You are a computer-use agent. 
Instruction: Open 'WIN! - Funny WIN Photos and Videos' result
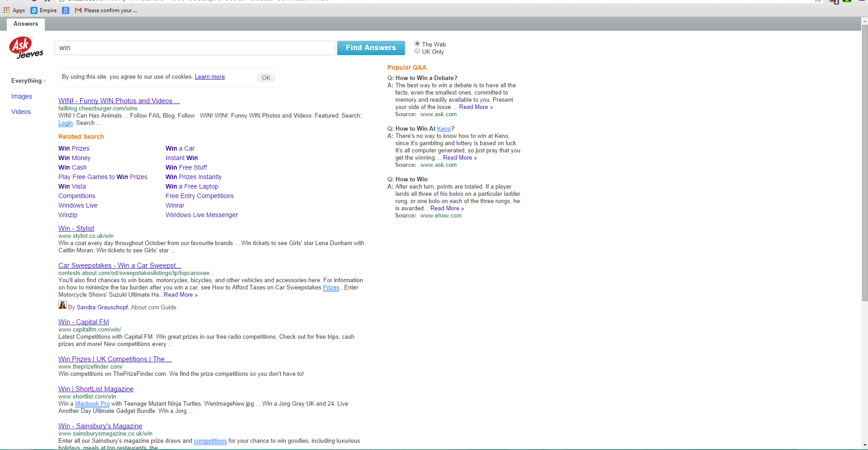tap(119, 101)
